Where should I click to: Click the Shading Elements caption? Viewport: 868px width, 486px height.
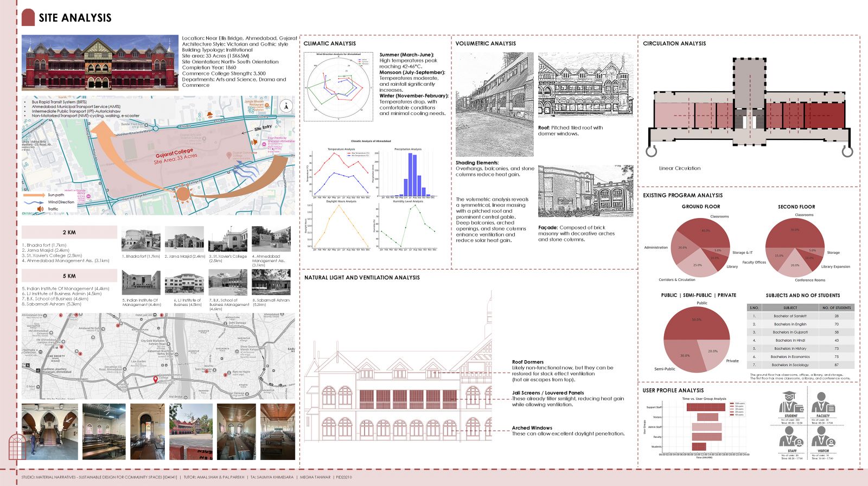coord(477,163)
